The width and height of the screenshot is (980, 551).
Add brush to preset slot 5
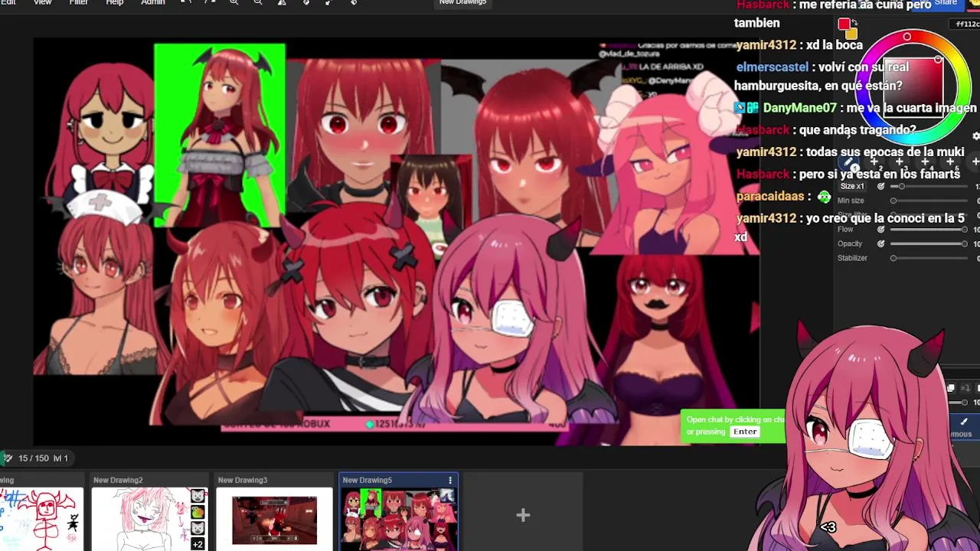click(x=950, y=162)
